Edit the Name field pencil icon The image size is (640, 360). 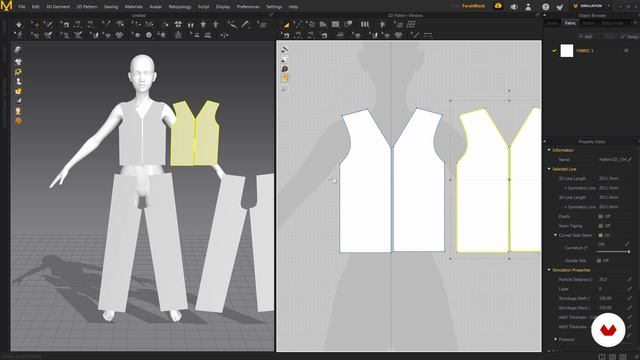(x=630, y=160)
